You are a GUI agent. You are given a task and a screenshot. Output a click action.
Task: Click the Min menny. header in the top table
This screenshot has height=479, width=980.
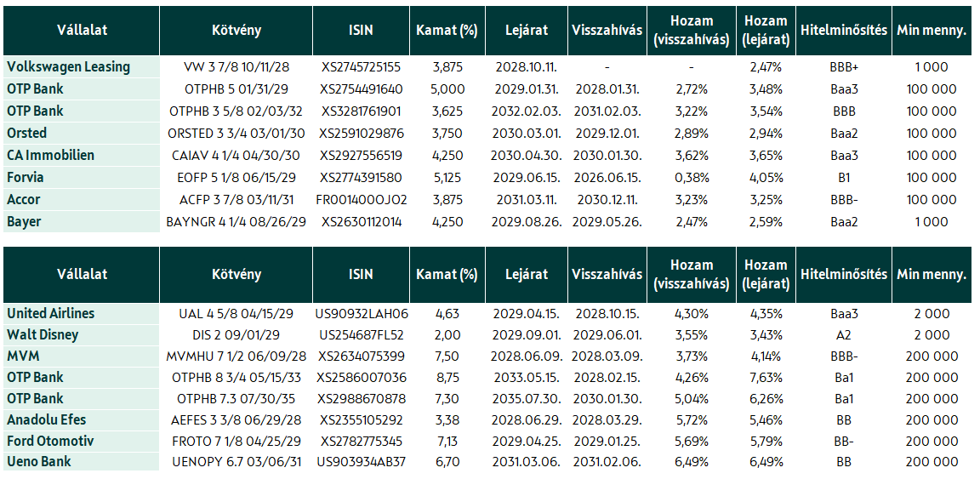click(x=932, y=31)
